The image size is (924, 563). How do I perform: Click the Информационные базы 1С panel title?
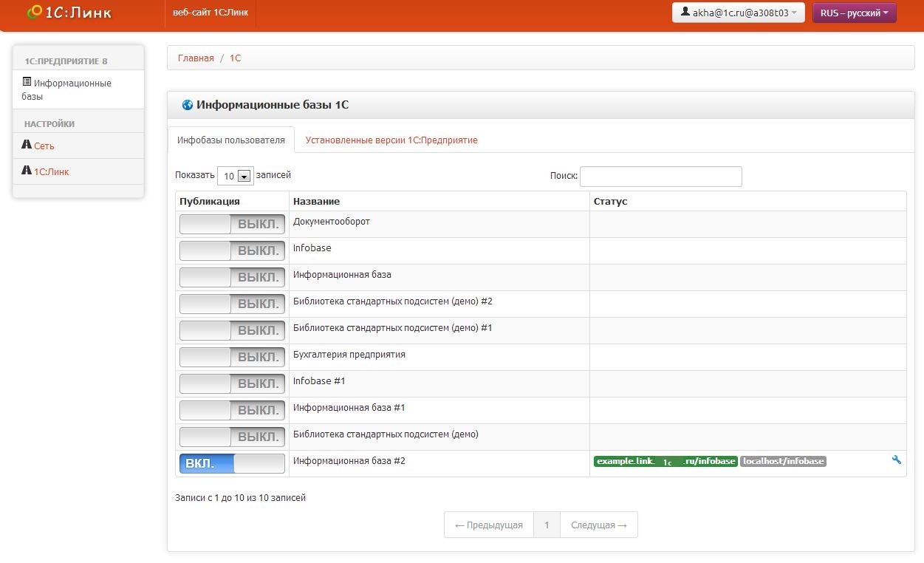tap(273, 105)
